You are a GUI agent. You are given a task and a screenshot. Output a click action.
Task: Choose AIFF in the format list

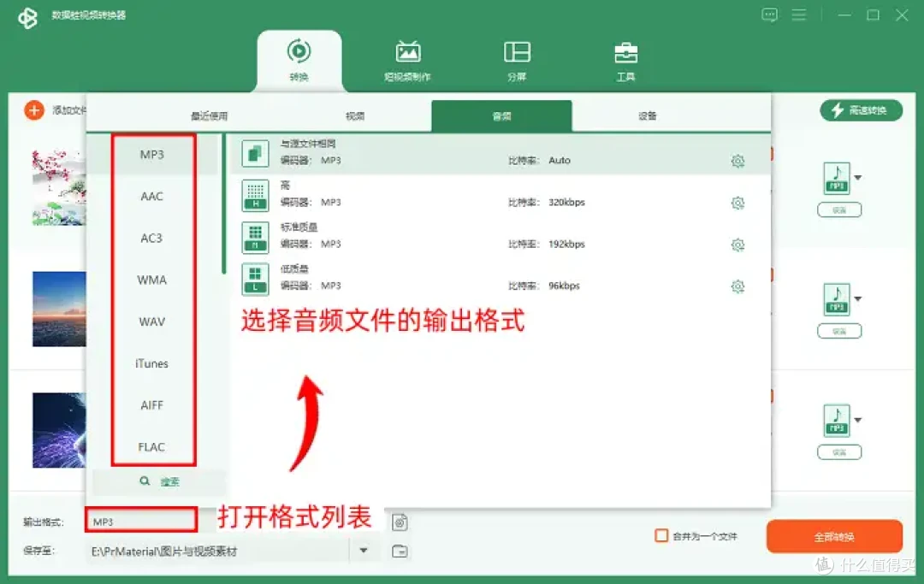pyautogui.click(x=152, y=405)
